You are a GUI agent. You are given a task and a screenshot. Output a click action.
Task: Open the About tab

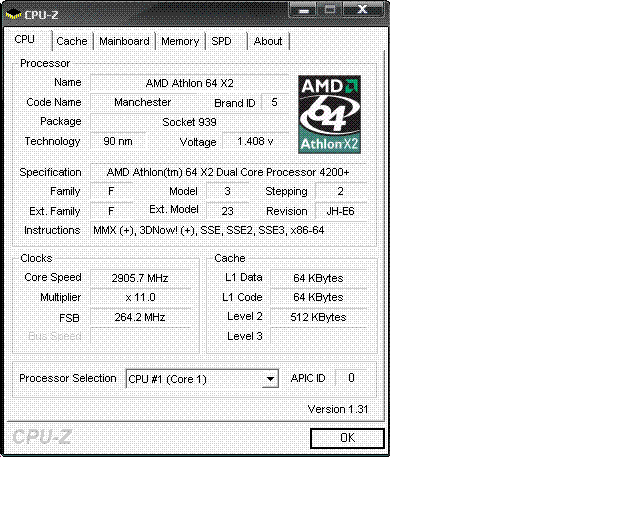(268, 41)
